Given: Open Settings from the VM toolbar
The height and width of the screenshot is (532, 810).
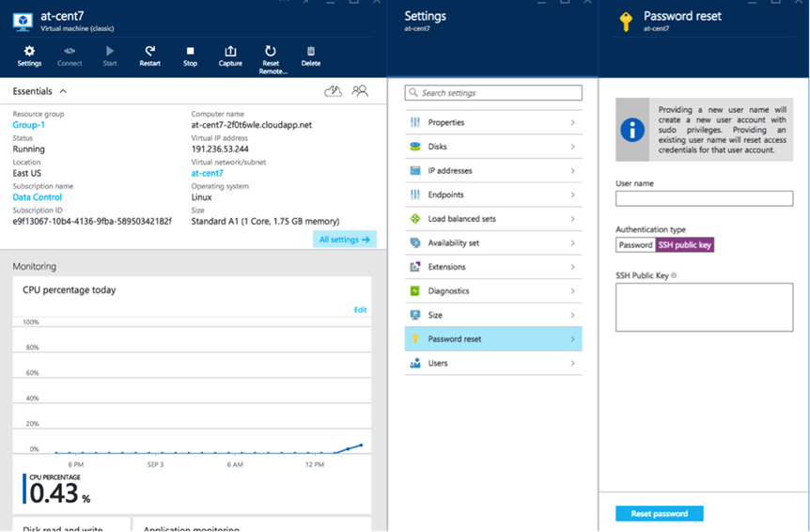Looking at the screenshot, I should [x=29, y=56].
